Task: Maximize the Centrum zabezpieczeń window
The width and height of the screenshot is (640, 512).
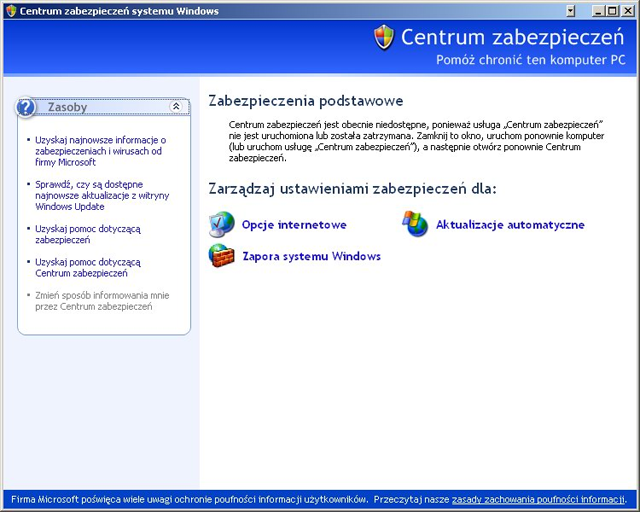Action: coord(612,11)
